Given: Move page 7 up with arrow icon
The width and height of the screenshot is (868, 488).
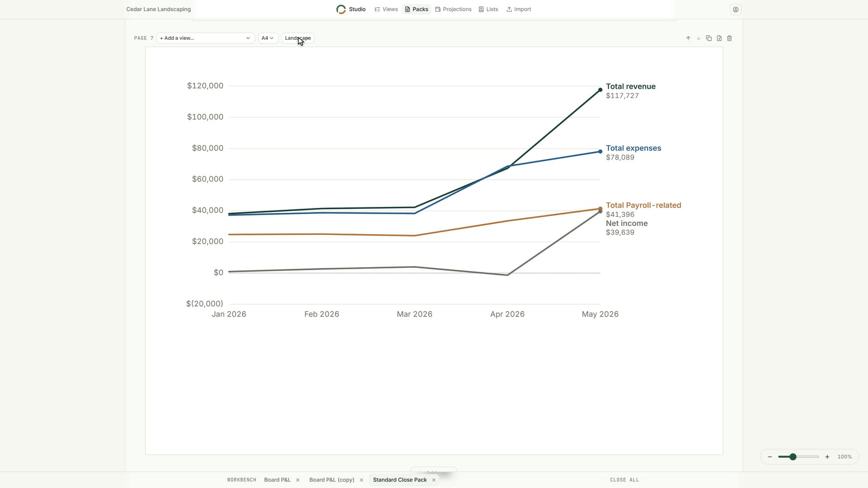Looking at the screenshot, I should tap(688, 38).
